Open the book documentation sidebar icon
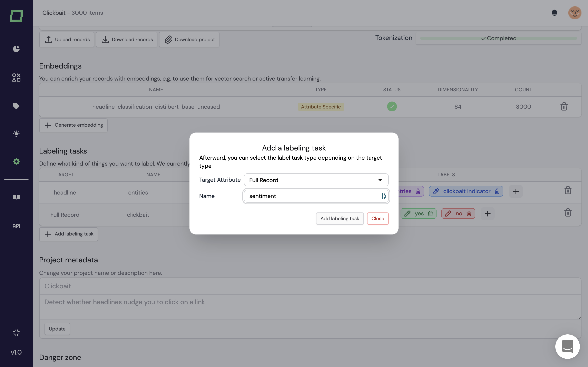The image size is (588, 367). coord(16,197)
